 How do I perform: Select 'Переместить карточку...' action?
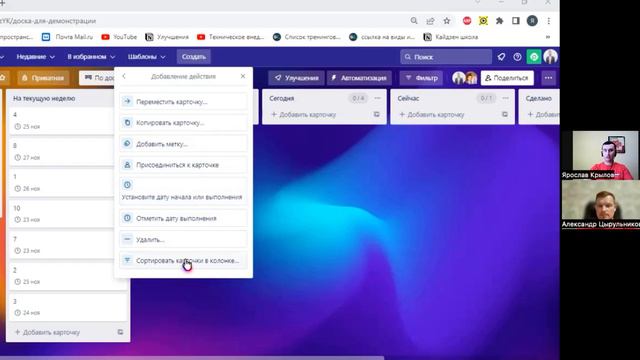pos(183,102)
